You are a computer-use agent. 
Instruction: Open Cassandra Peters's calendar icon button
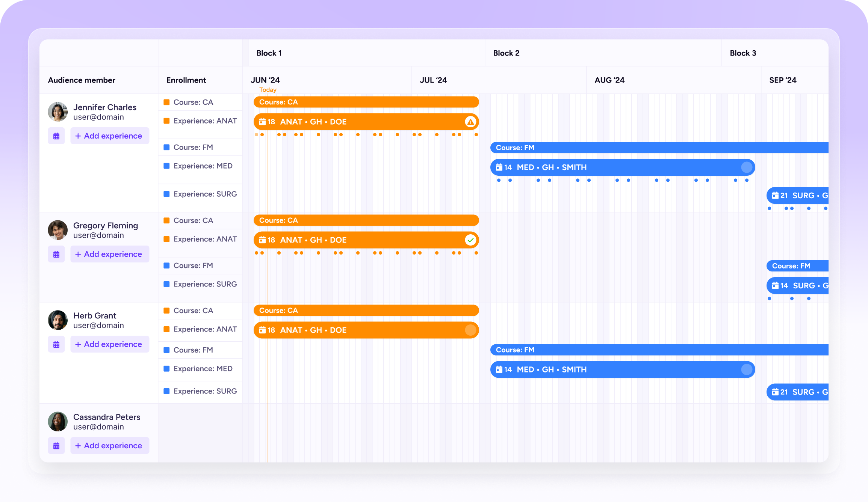[56, 446]
